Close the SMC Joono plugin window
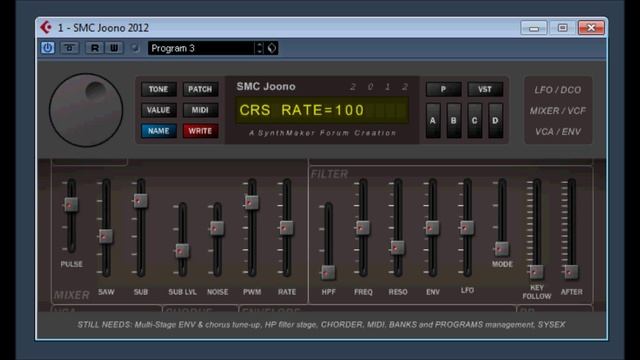The width and height of the screenshot is (640, 360). tap(591, 28)
